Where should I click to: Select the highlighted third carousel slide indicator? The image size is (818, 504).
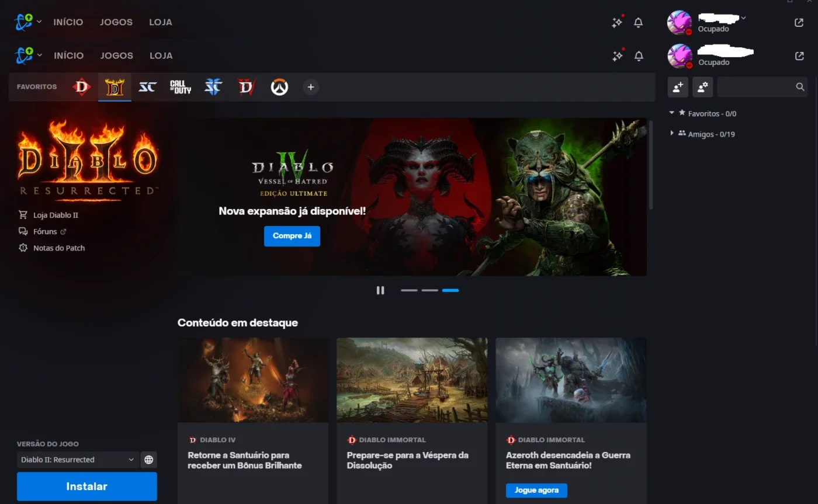point(450,290)
